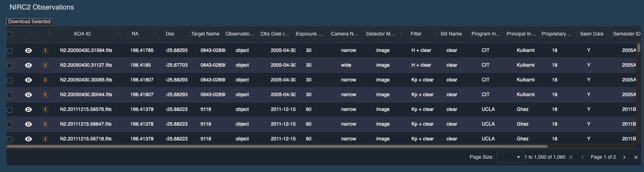Screen dimensions: 644x172
Task: Open the Page Size dropdown
Action: click(510, 157)
